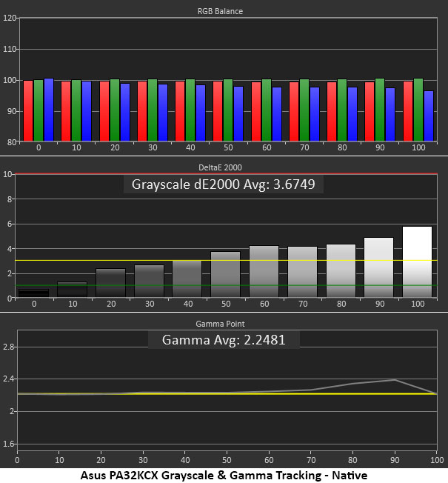Click the "1.6" y-axis label in Gamma chart

coord(8,444)
